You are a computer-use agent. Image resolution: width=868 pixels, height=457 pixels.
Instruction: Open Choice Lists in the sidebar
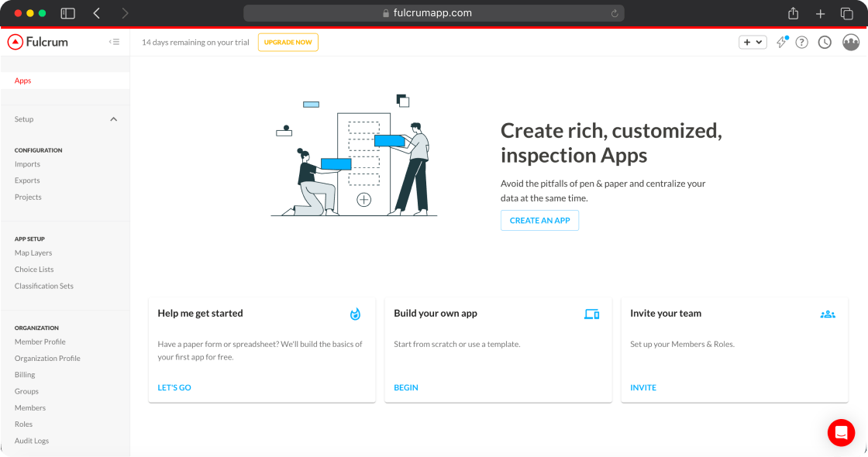tap(34, 270)
